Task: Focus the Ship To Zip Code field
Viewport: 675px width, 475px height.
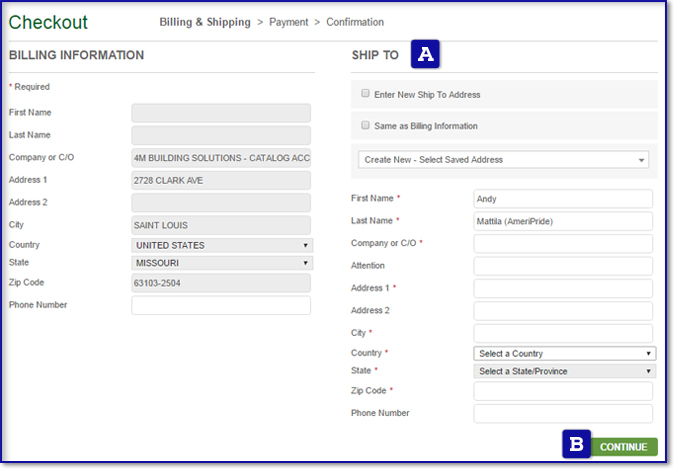Action: pos(563,391)
